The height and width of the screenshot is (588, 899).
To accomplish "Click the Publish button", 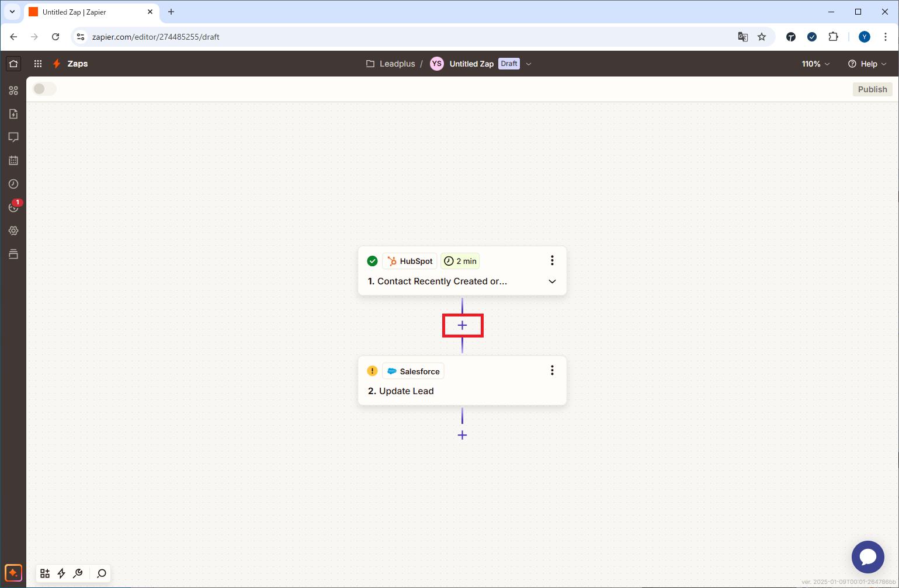I will 873,89.
